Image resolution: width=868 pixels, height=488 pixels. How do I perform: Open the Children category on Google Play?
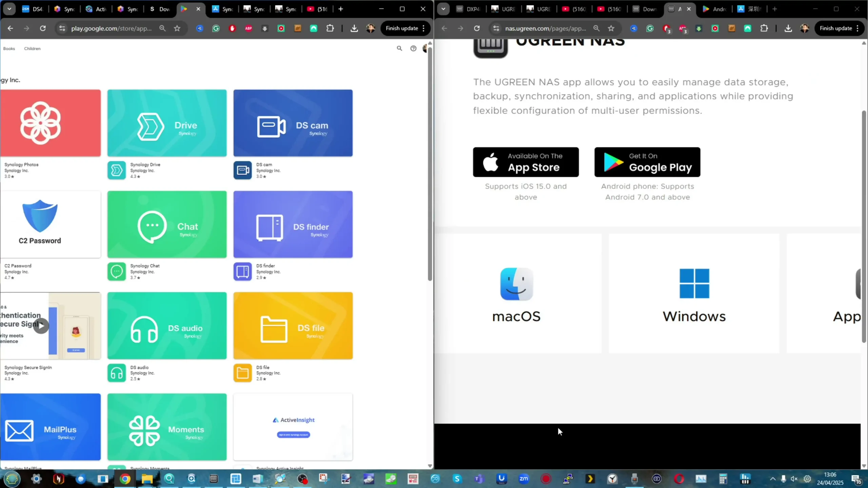[x=32, y=48]
